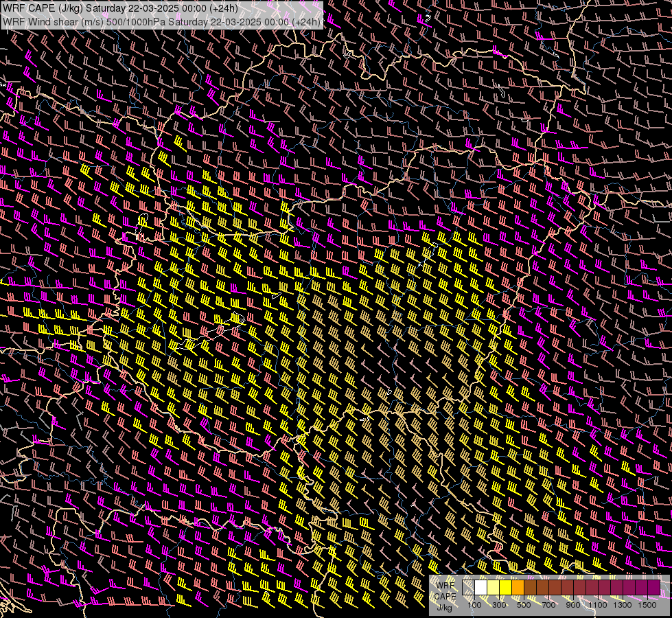Select the orange CAPE legend swatch

tap(518, 587)
